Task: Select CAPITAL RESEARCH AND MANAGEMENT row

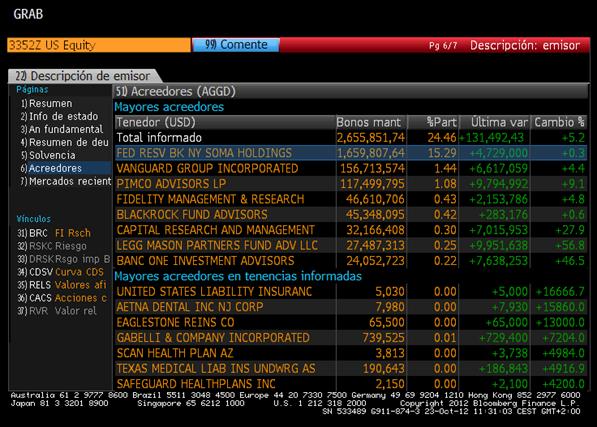Action: click(350, 230)
